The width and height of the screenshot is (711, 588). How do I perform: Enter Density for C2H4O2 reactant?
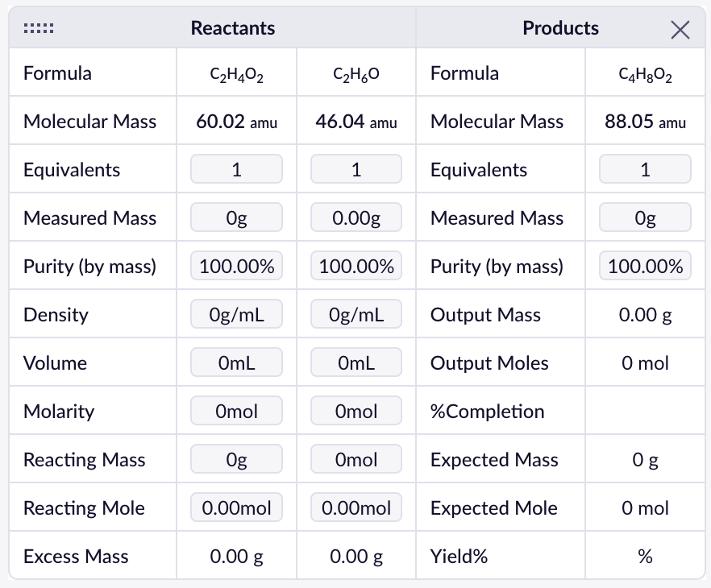coord(236,315)
